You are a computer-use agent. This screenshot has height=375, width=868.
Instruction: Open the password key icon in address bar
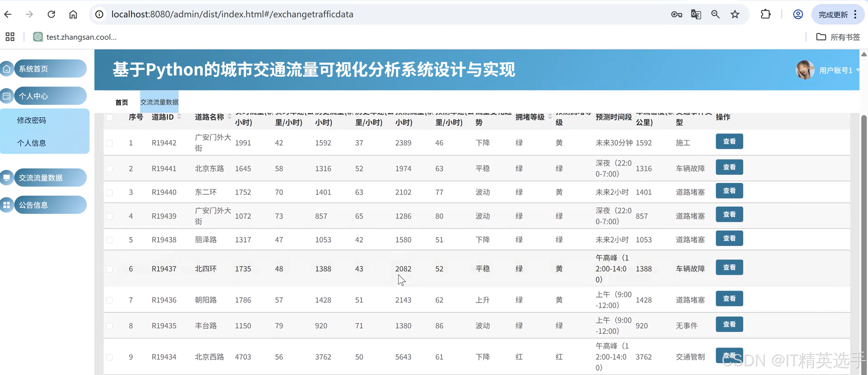[x=676, y=14]
